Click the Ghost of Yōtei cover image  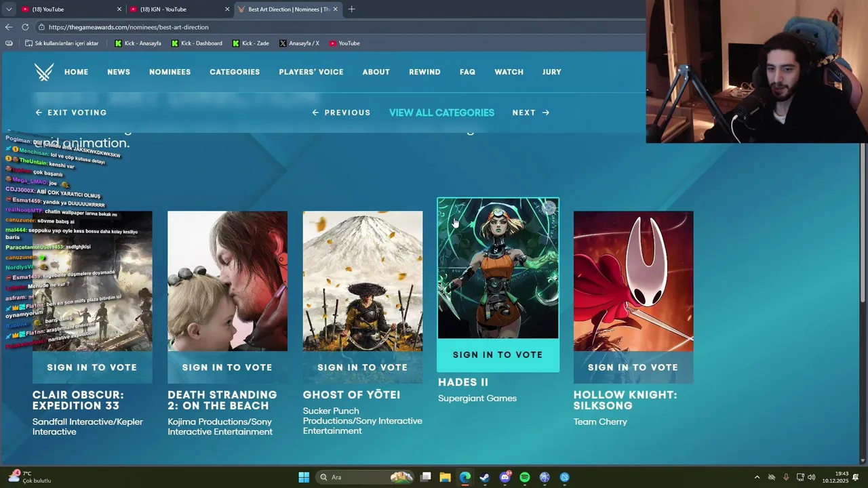click(x=363, y=281)
